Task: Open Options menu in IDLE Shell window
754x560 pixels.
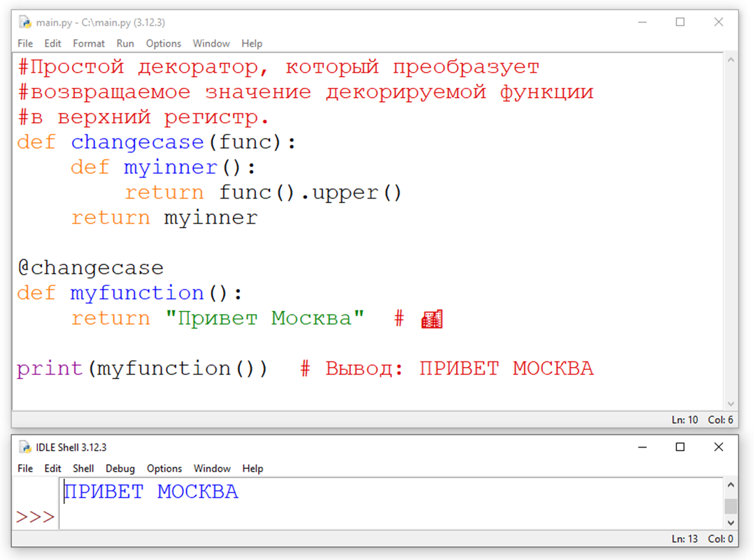Action: coord(164,468)
